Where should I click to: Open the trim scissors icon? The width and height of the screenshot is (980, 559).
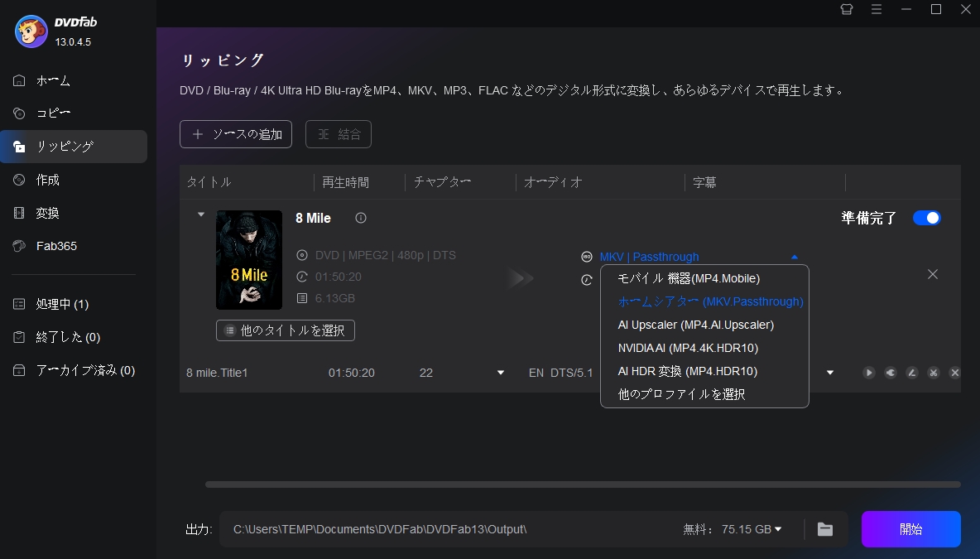click(933, 373)
